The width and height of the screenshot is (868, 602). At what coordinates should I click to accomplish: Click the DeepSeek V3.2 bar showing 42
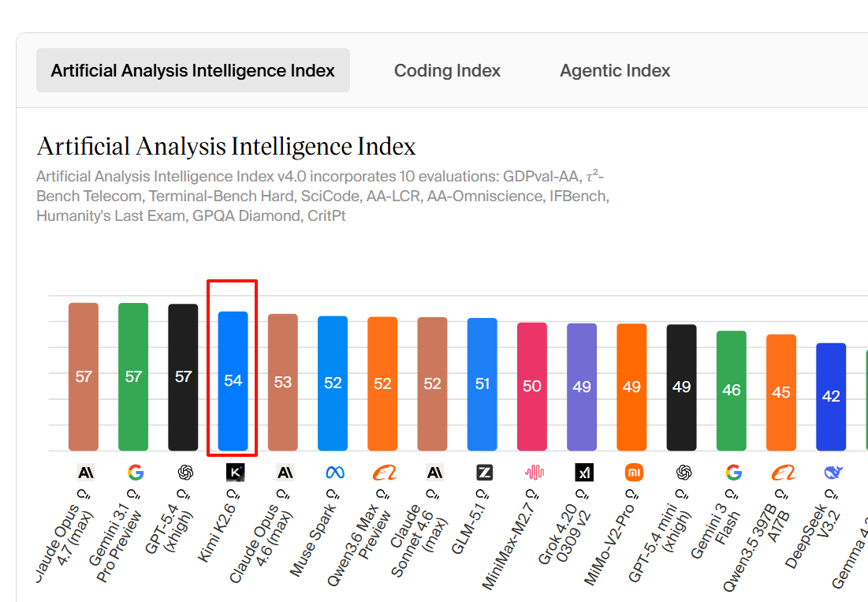(831, 397)
